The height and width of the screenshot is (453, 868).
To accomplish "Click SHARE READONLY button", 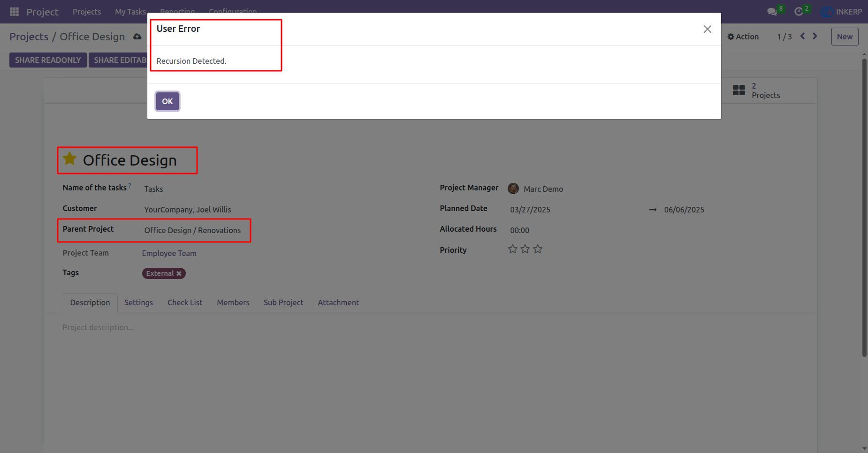I will (x=48, y=60).
